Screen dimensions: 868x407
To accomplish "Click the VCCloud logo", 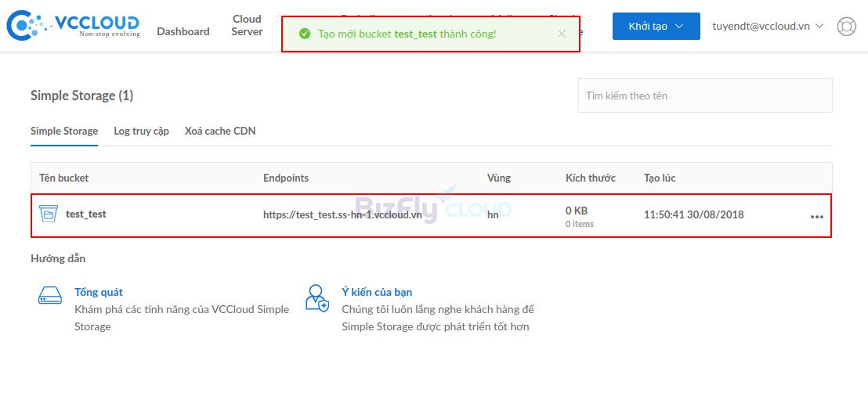I will point(73,25).
